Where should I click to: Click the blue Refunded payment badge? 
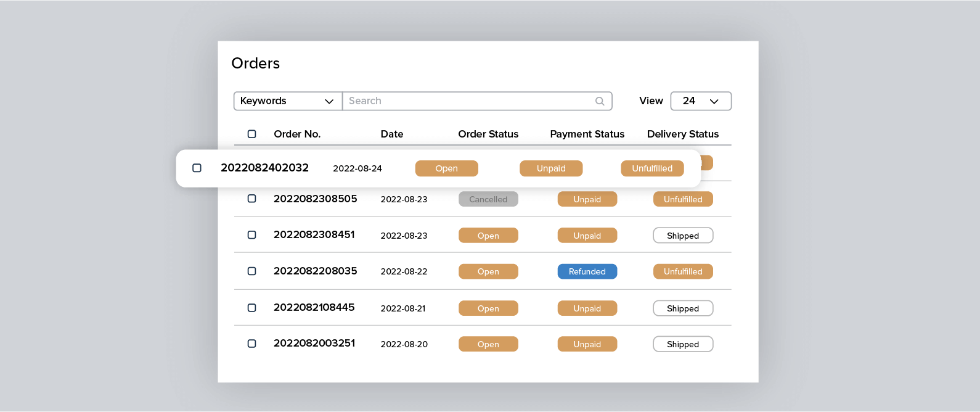(587, 271)
